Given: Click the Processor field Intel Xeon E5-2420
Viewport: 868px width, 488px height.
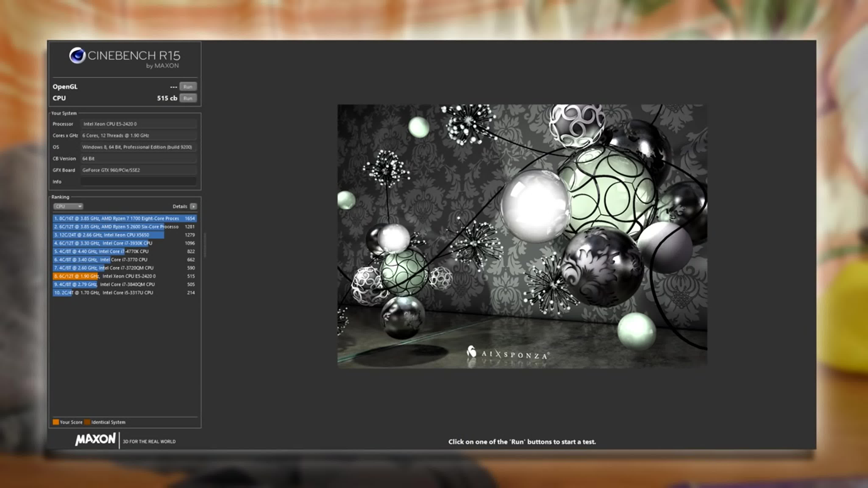Looking at the screenshot, I should [139, 124].
